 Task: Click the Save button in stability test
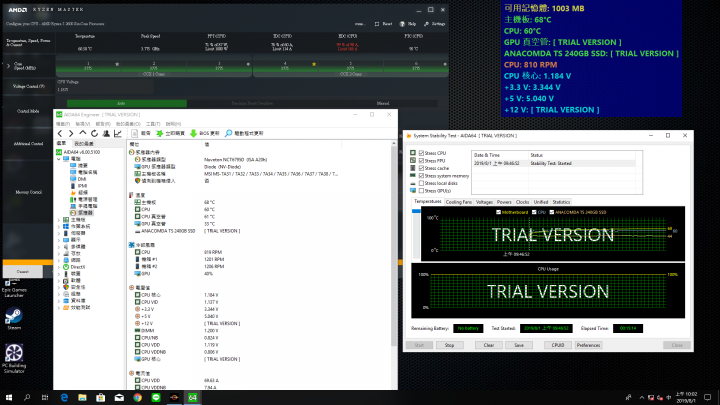click(x=519, y=345)
